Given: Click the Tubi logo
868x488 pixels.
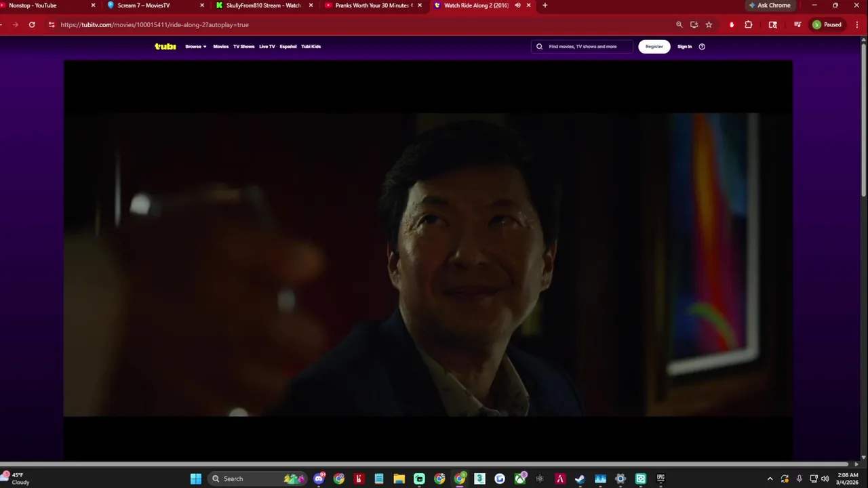Looking at the screenshot, I should click(165, 46).
